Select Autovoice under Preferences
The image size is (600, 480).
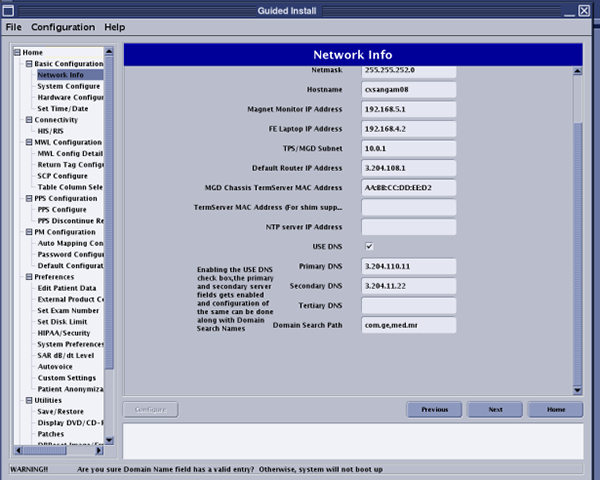pos(56,366)
